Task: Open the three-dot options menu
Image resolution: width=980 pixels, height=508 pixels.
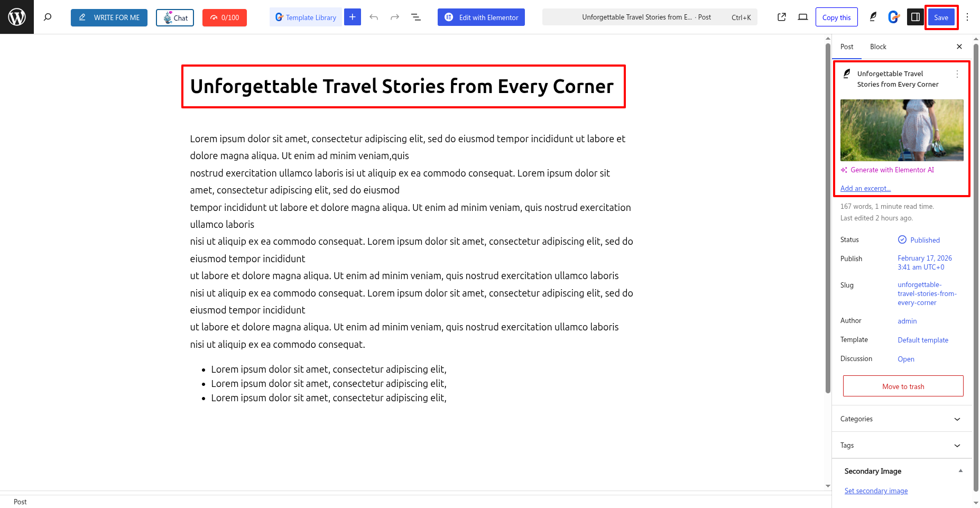Action: [x=967, y=17]
